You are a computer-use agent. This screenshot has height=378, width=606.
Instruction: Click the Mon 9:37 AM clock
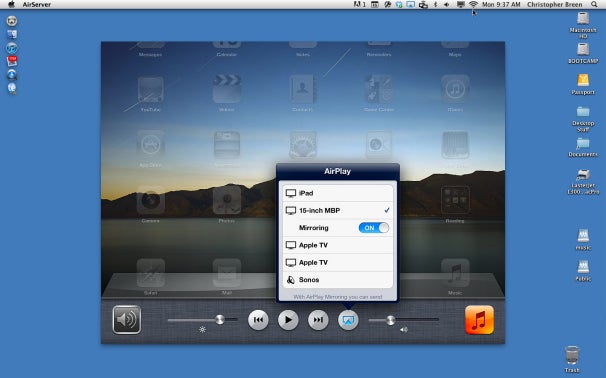pos(501,5)
